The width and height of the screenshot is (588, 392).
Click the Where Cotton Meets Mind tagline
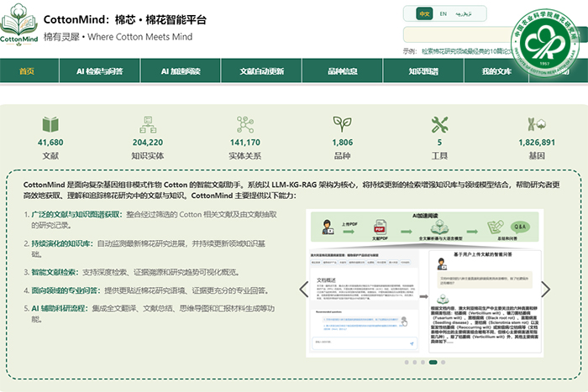[x=140, y=37]
